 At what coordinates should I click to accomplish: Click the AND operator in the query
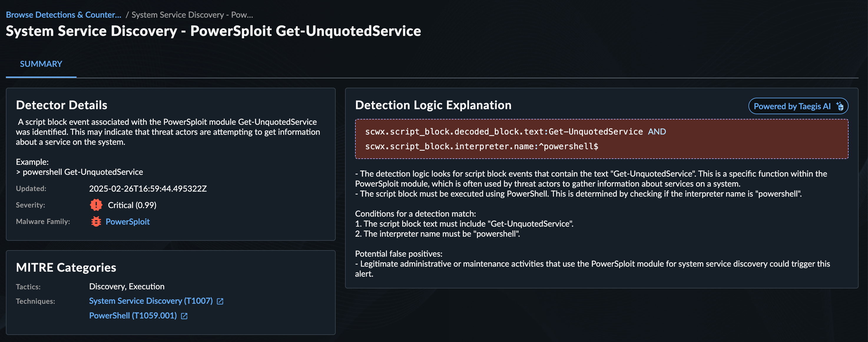[x=657, y=131]
